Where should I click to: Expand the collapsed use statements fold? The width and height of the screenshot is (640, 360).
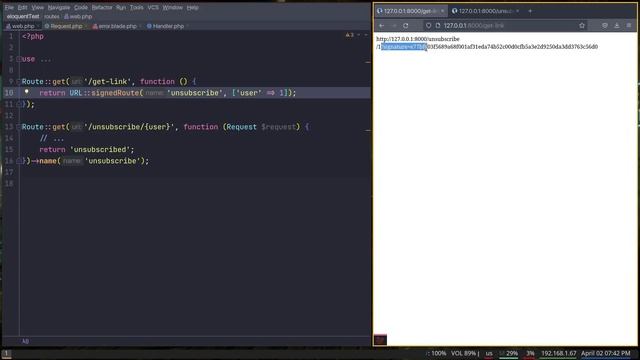[19, 59]
